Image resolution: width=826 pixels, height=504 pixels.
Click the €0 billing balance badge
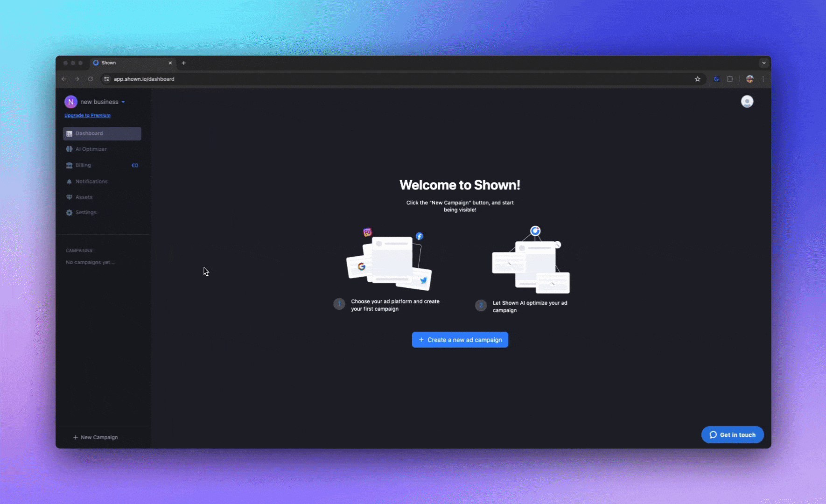point(135,165)
